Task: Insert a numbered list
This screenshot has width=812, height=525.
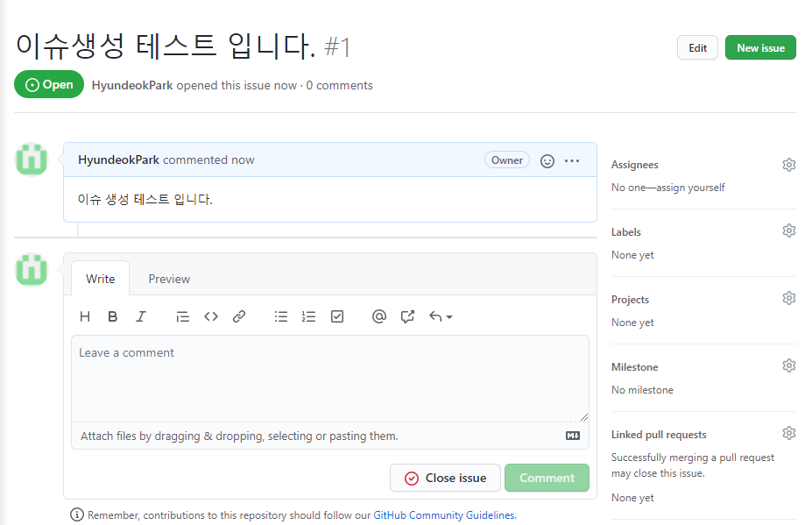Action: click(308, 316)
